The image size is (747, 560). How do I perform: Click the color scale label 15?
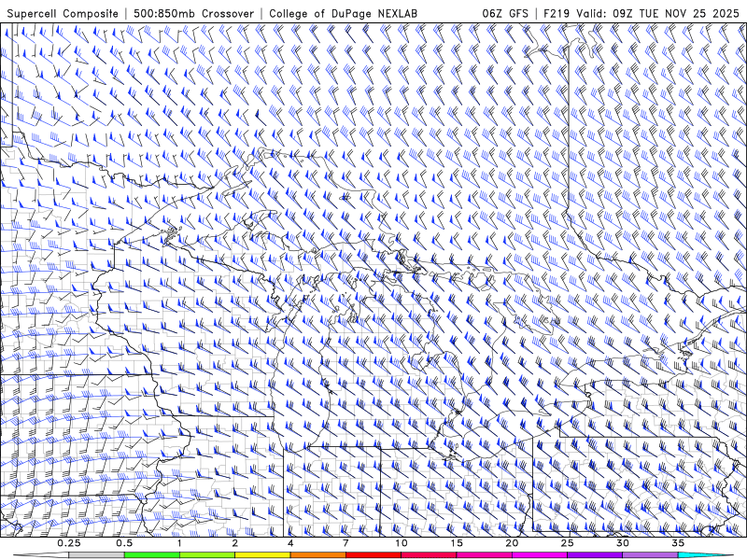coord(457,543)
